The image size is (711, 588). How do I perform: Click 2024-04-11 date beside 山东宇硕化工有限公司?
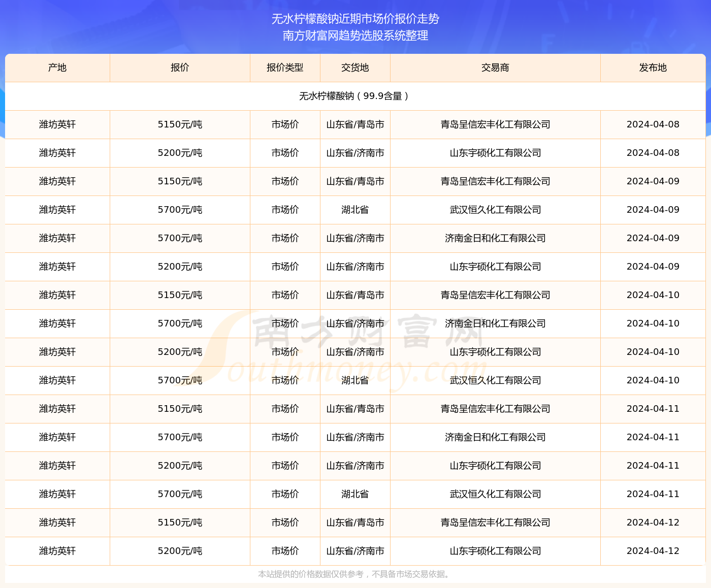(x=653, y=466)
